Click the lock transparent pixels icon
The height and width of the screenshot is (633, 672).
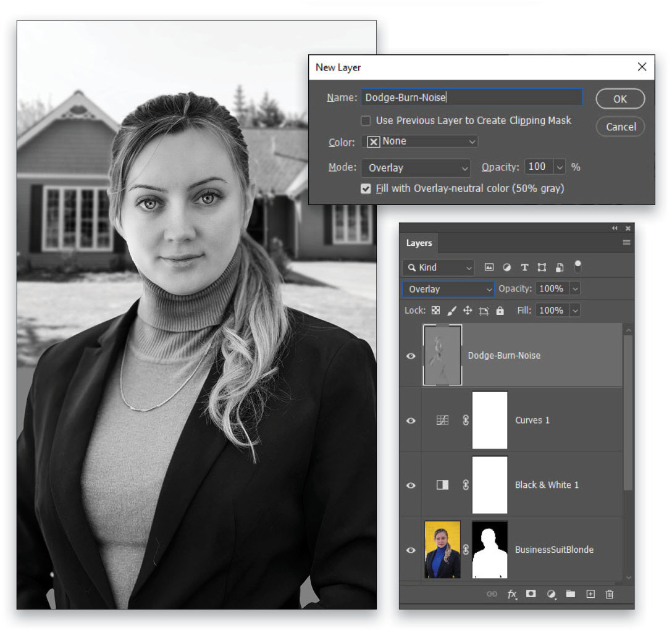[x=435, y=310]
